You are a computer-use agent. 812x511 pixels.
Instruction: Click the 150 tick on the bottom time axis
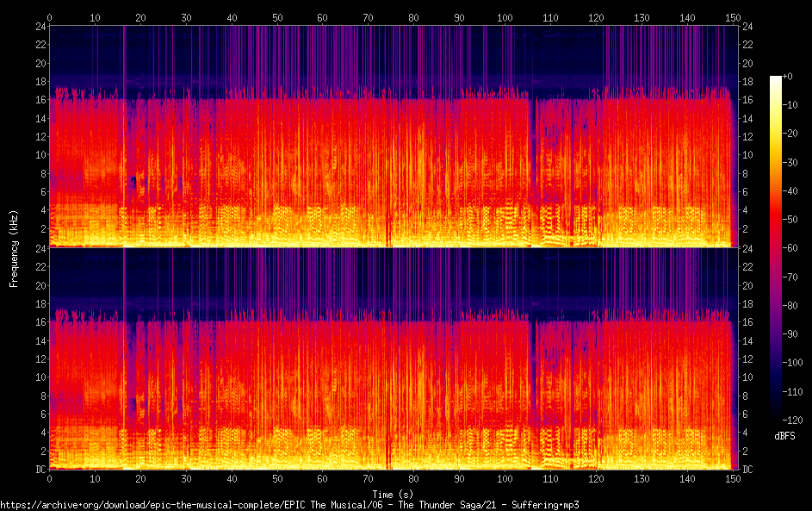pos(732,479)
